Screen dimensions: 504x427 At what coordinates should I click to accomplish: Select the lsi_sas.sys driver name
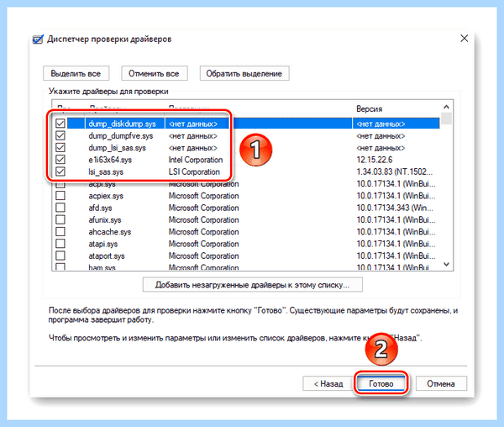pos(106,172)
